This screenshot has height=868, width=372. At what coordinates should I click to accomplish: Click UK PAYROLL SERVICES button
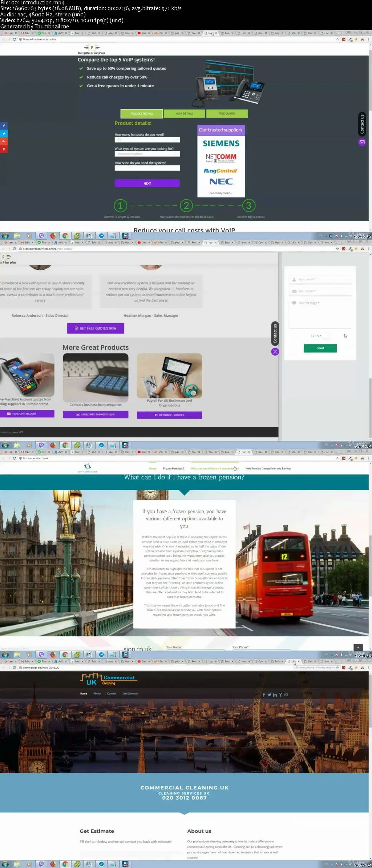pos(169,415)
